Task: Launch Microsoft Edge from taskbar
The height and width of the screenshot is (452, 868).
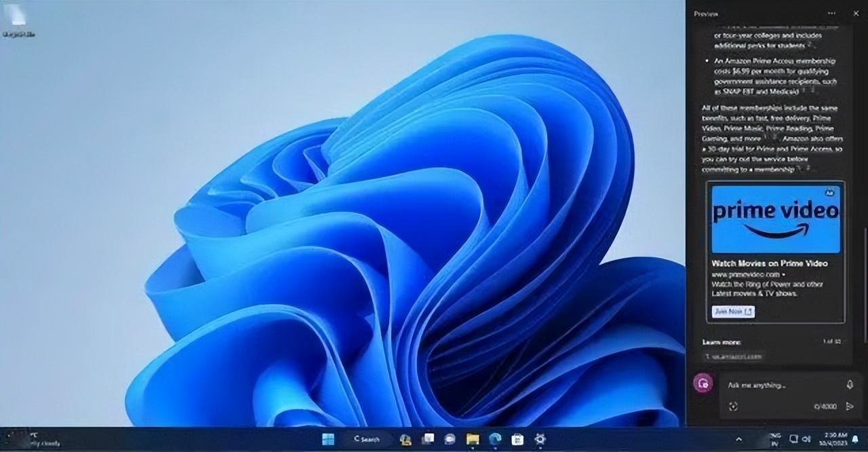Action: pyautogui.click(x=495, y=439)
